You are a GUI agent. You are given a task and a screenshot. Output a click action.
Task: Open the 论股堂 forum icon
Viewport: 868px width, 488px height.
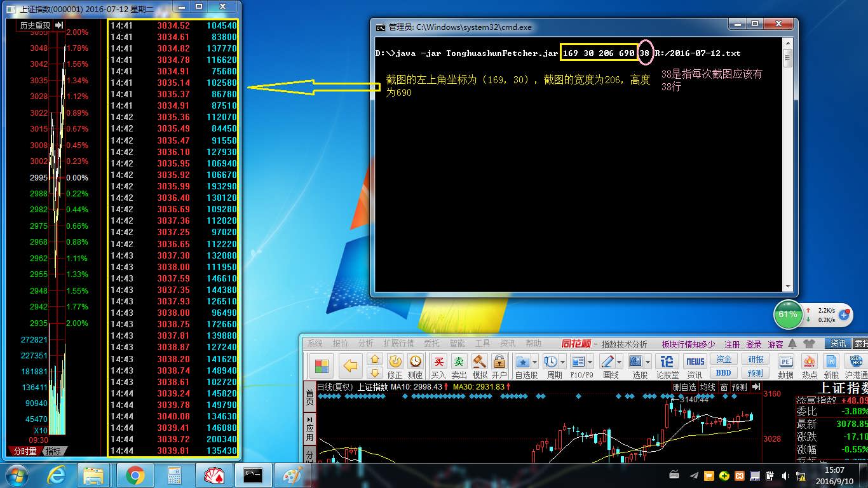[667, 362]
